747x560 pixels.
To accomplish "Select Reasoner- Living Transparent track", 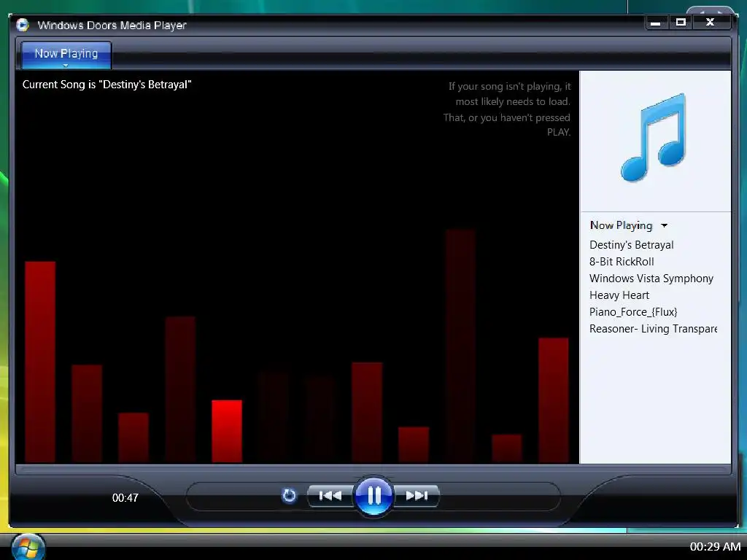I will click(653, 329).
